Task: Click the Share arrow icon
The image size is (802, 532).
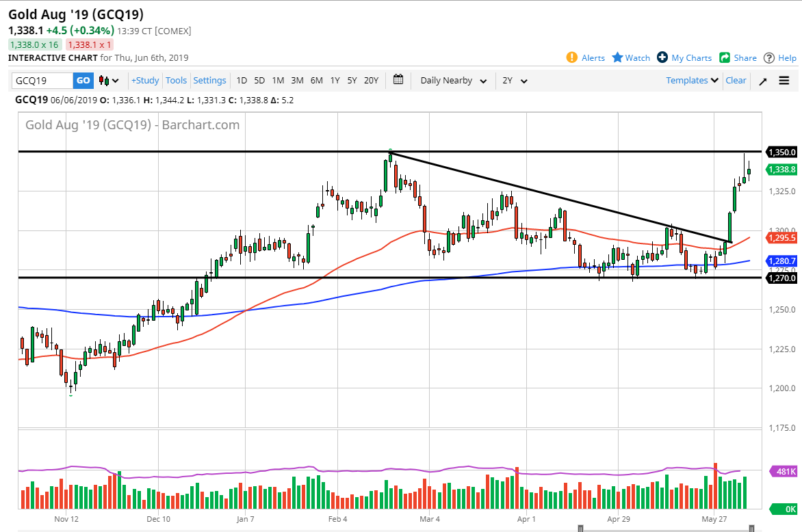Action: coord(725,57)
